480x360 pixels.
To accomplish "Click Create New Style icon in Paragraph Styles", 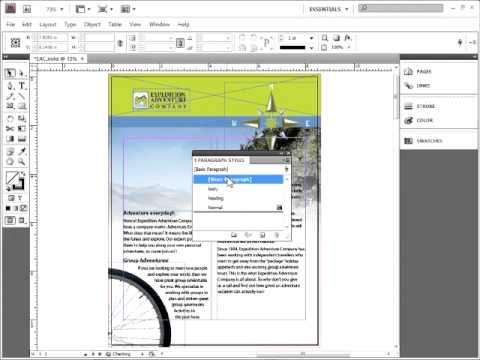I will click(x=262, y=235).
